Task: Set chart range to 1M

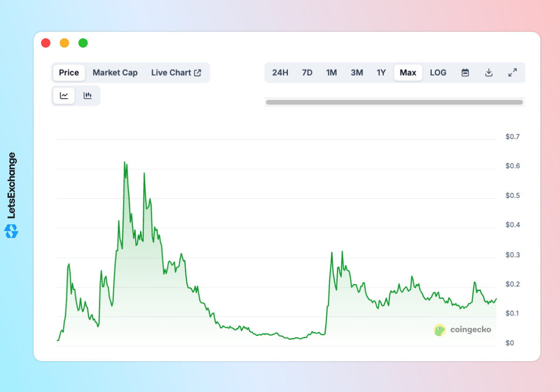Action: tap(331, 73)
